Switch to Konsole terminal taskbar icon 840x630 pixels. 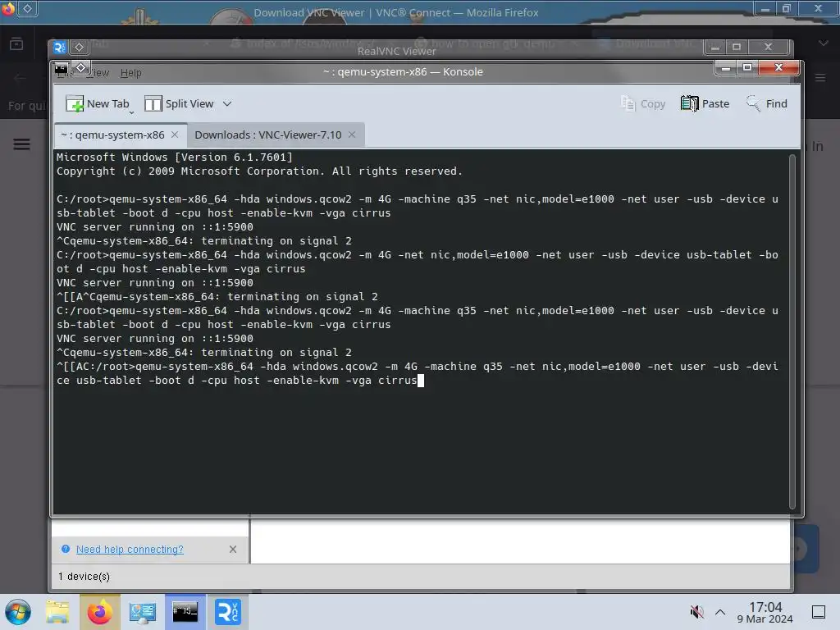[x=185, y=612]
